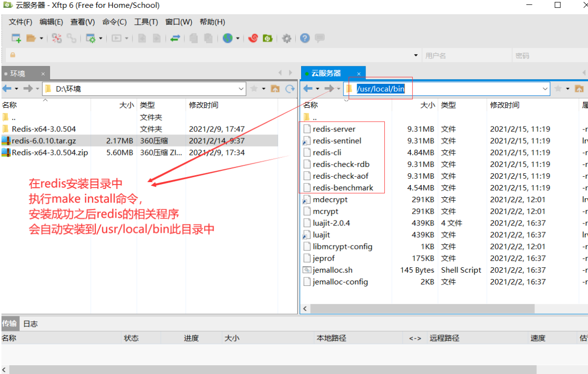Click the open session folder icon
The width and height of the screenshot is (588, 374).
[x=31, y=38]
